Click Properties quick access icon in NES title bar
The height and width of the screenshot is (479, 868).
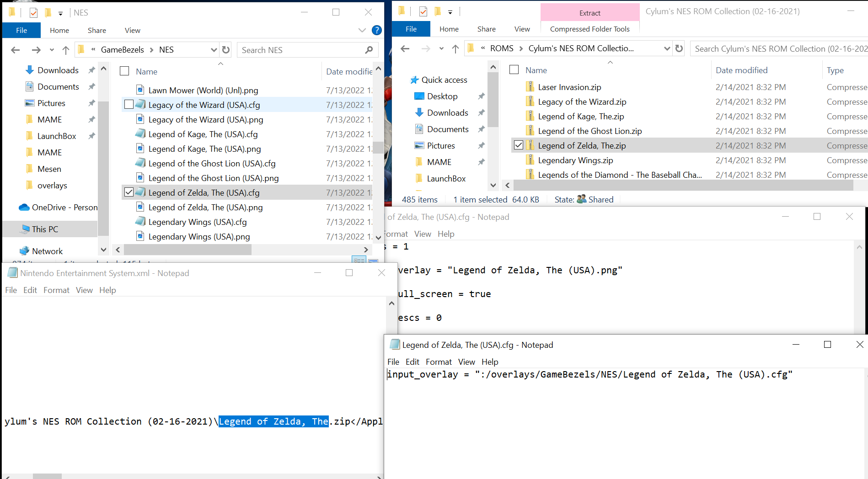(33, 12)
